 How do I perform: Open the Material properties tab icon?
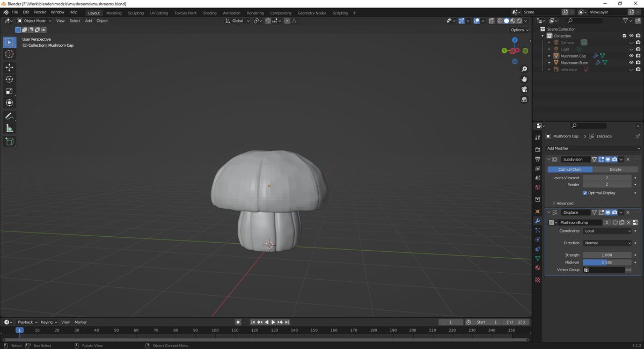pos(538,267)
